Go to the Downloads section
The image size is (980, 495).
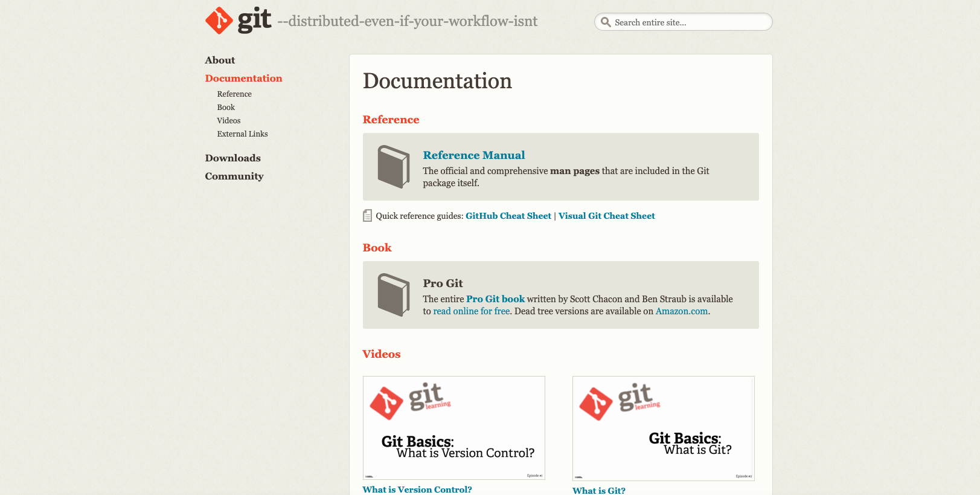(232, 158)
